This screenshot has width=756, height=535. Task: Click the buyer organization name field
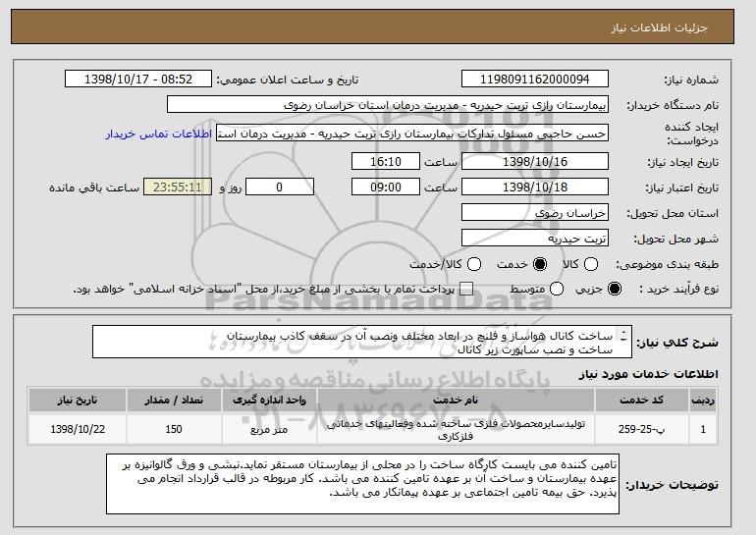click(388, 105)
